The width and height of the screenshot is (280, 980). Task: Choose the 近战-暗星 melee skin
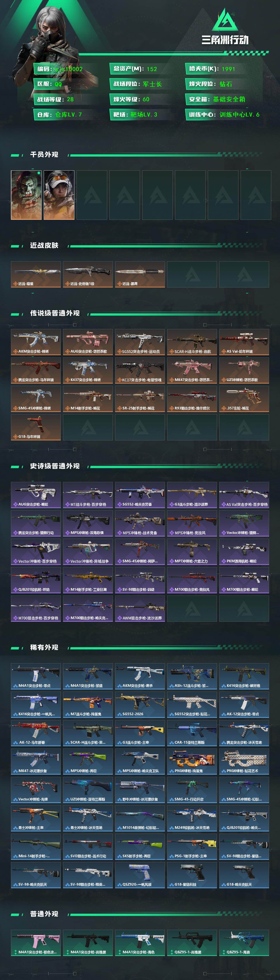tap(36, 274)
